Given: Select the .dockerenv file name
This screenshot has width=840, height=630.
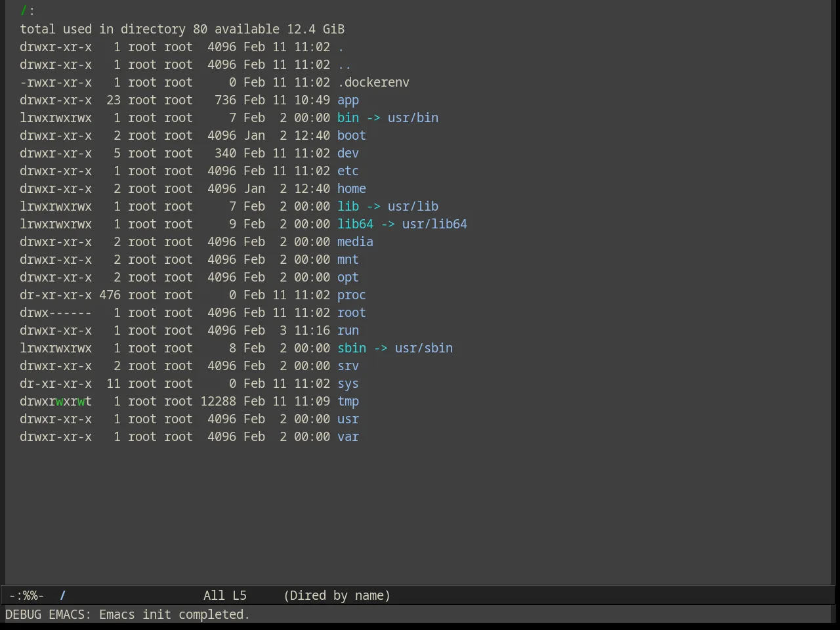Looking at the screenshot, I should 373,83.
